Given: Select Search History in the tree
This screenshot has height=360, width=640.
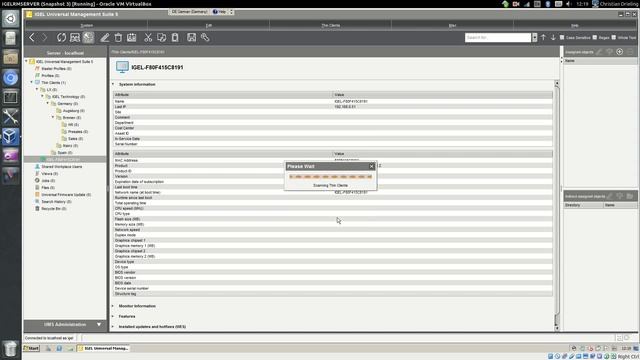Looking at the screenshot, I should pyautogui.click(x=56, y=202).
